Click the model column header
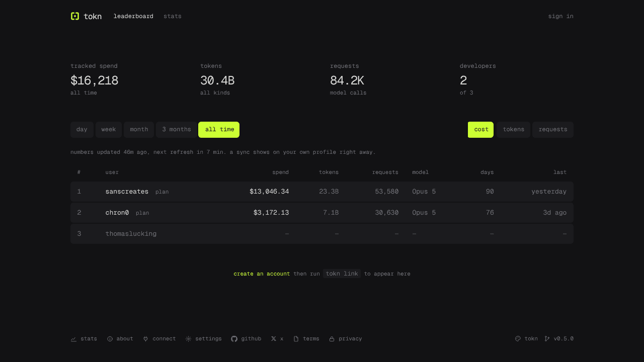Viewport: 644px width, 362px height. click(421, 172)
